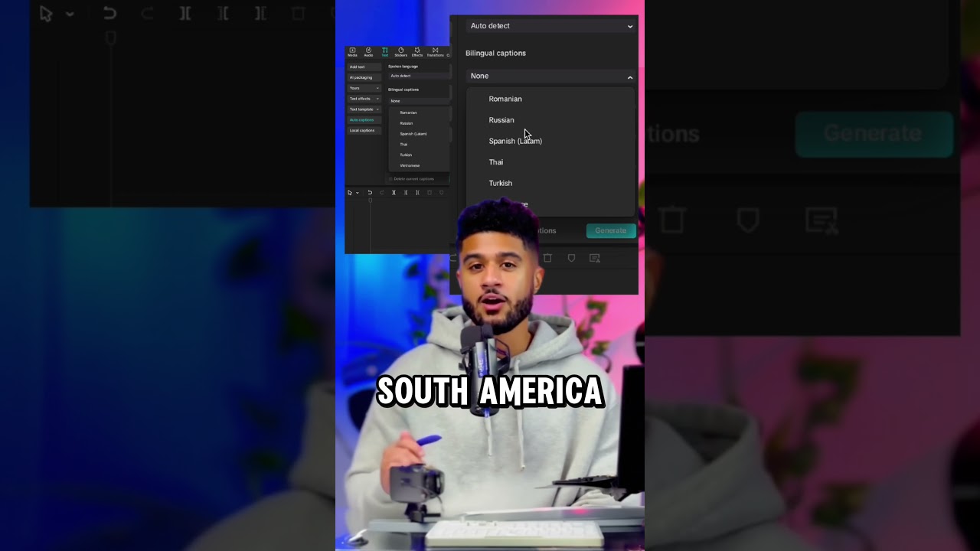The image size is (980, 551).
Task: Open small panel Bilingual captions None dropdown
Action: tap(419, 101)
